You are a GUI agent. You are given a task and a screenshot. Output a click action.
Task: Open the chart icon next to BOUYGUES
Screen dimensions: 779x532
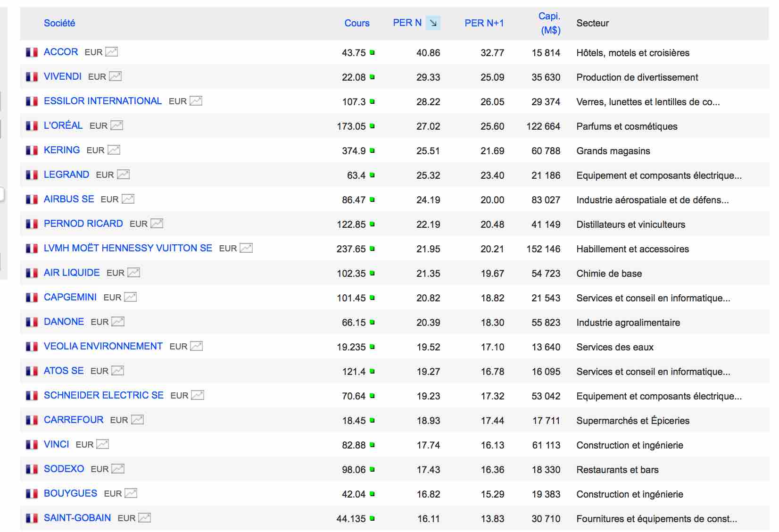(x=131, y=493)
